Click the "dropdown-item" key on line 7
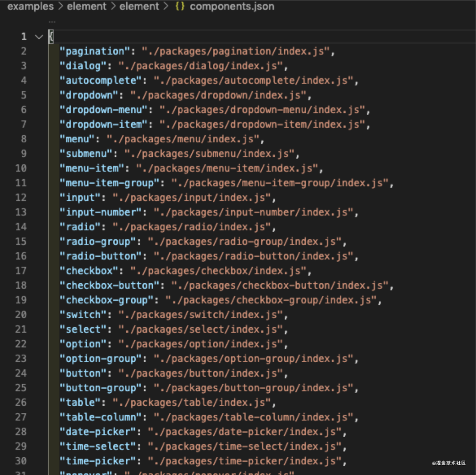 104,124
